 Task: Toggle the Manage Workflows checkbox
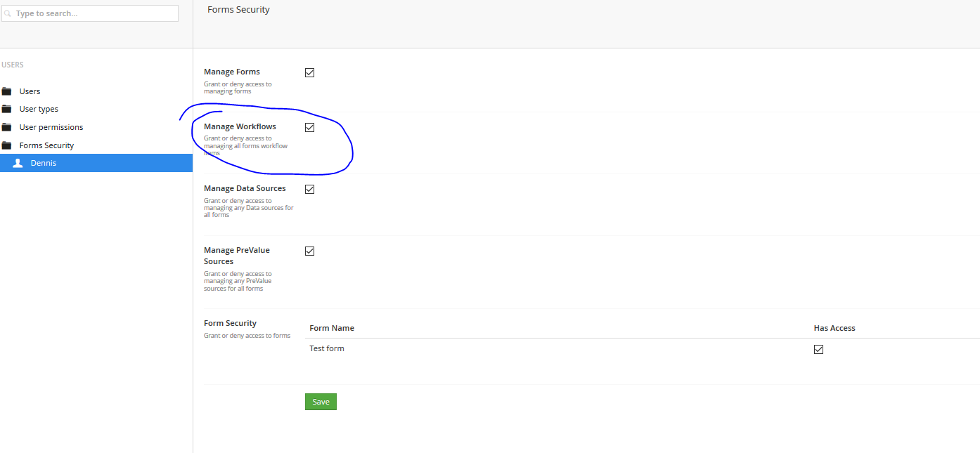tap(309, 127)
